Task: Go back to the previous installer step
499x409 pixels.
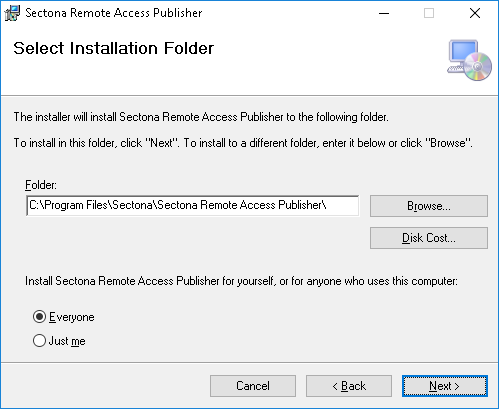Action: (349, 386)
